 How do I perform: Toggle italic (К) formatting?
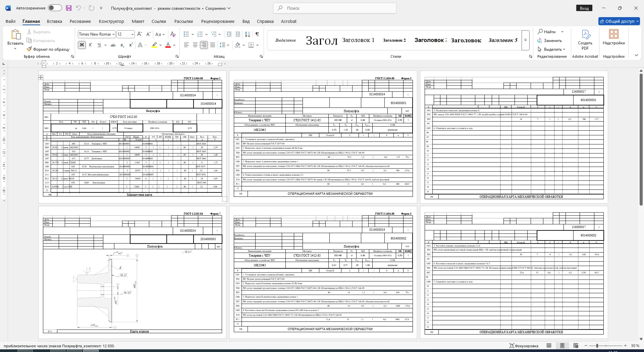(90, 45)
